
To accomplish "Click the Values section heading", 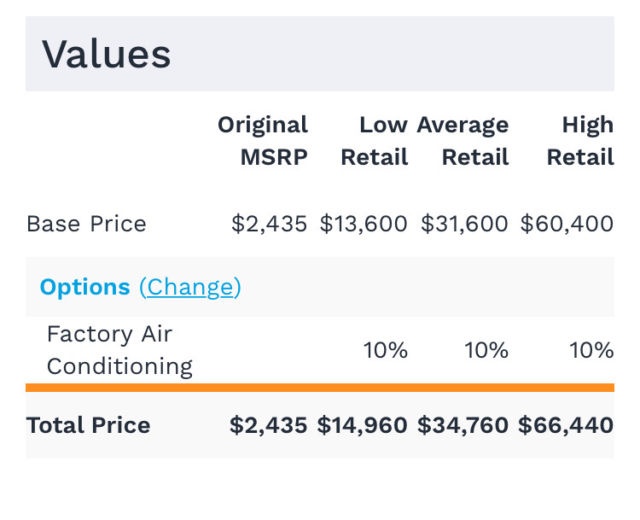I will (x=106, y=54).
